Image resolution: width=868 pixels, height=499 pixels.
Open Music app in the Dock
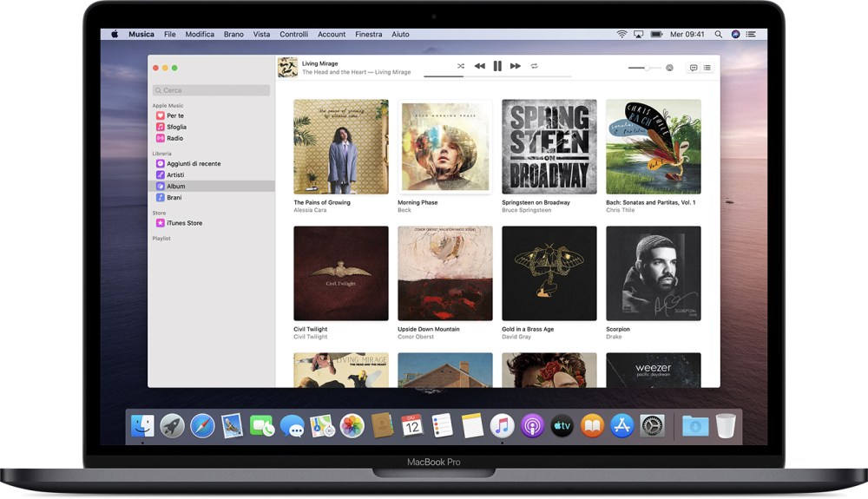coord(502,426)
